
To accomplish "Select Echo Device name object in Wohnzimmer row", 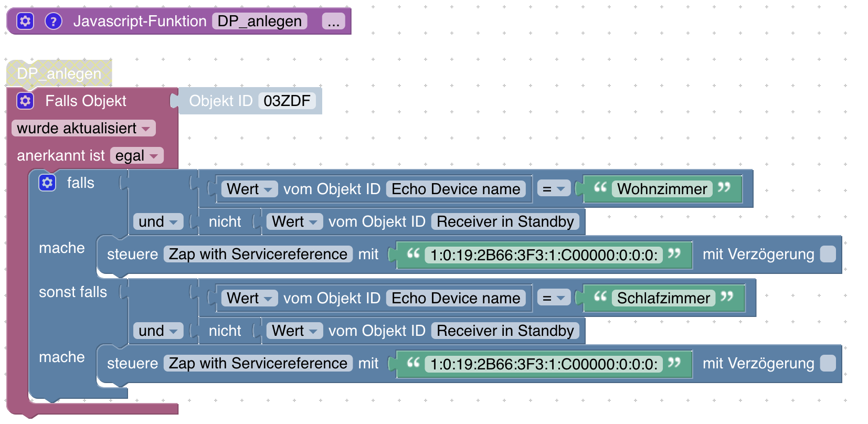I will click(456, 189).
